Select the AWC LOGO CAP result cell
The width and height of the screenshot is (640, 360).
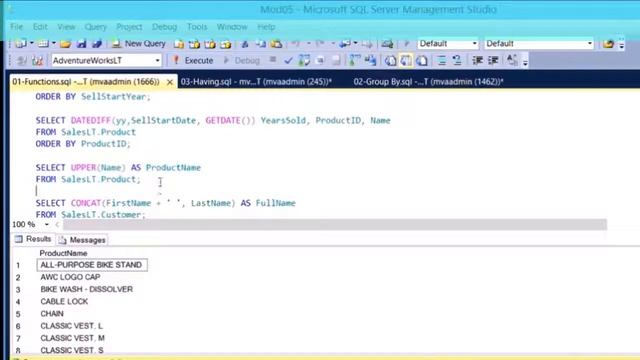[70, 277]
